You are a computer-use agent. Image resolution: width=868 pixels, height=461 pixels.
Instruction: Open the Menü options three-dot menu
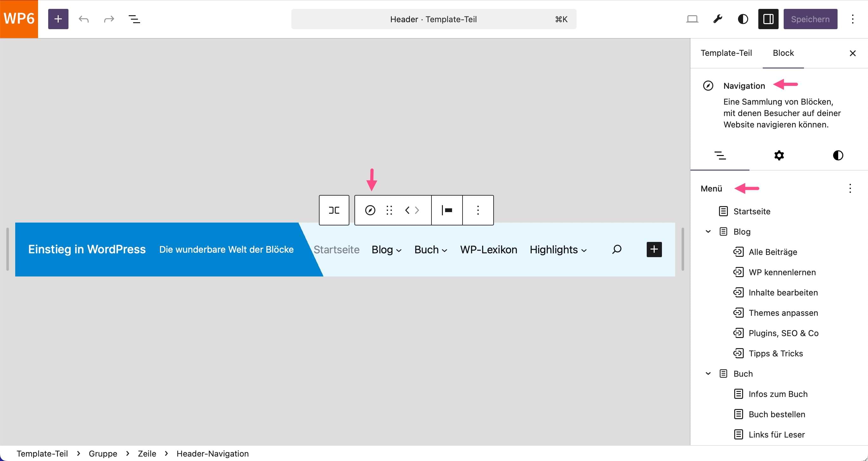pos(850,188)
